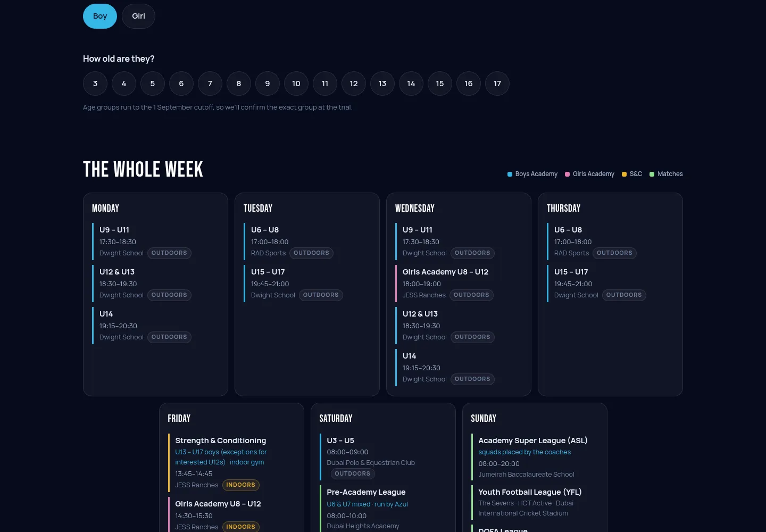Open Friday's Strength & Conditioning session
Screen dimensions: 766x532
tap(232, 463)
